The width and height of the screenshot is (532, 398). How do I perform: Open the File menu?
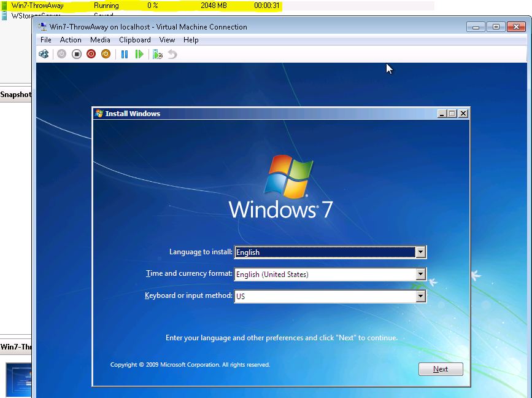pyautogui.click(x=45, y=40)
